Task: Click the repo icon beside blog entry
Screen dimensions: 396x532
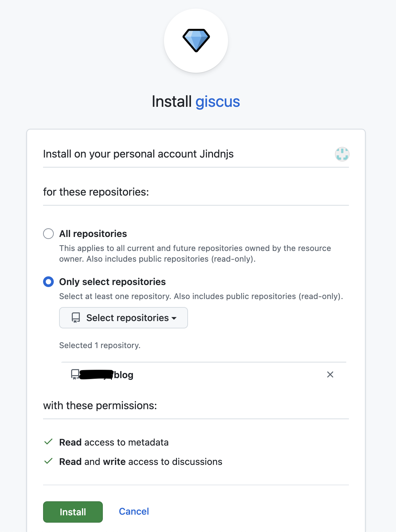Action: pyautogui.click(x=75, y=374)
